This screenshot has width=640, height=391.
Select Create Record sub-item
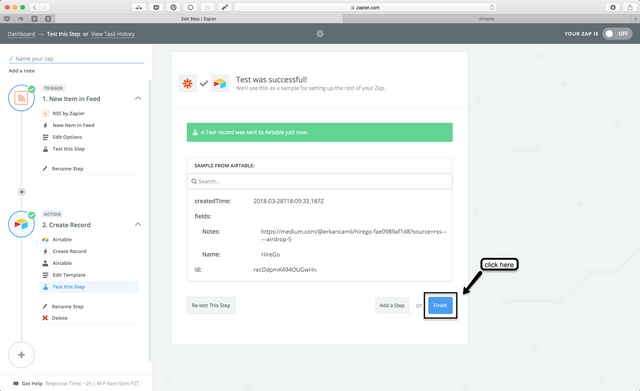tap(69, 251)
